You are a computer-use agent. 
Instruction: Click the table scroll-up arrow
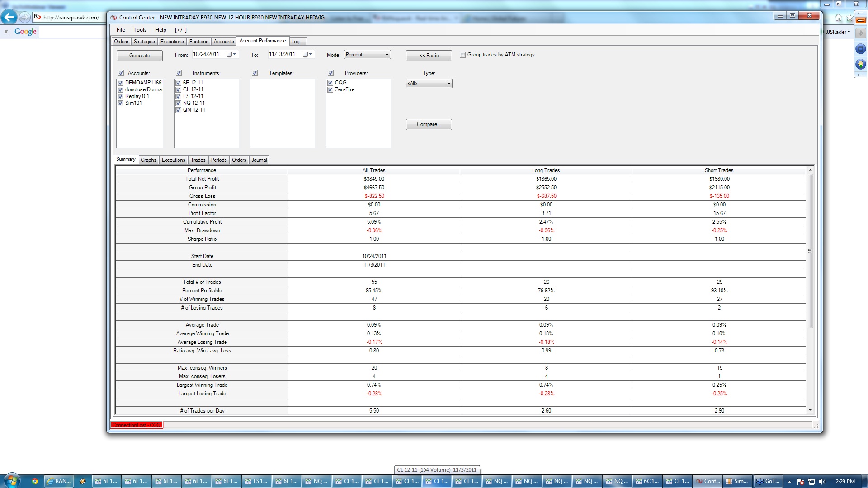[810, 170]
